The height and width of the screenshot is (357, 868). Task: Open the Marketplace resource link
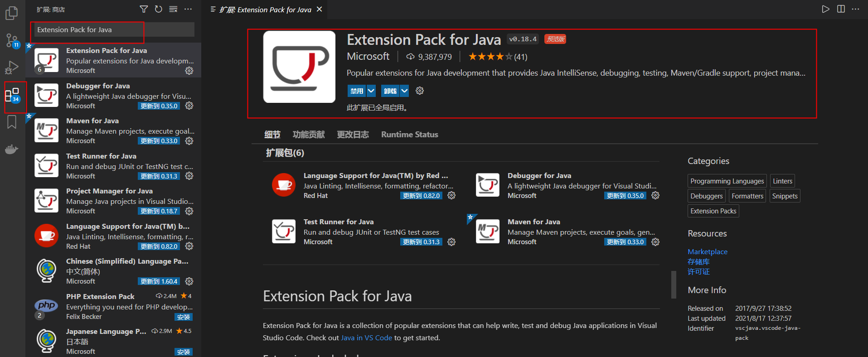coord(708,251)
